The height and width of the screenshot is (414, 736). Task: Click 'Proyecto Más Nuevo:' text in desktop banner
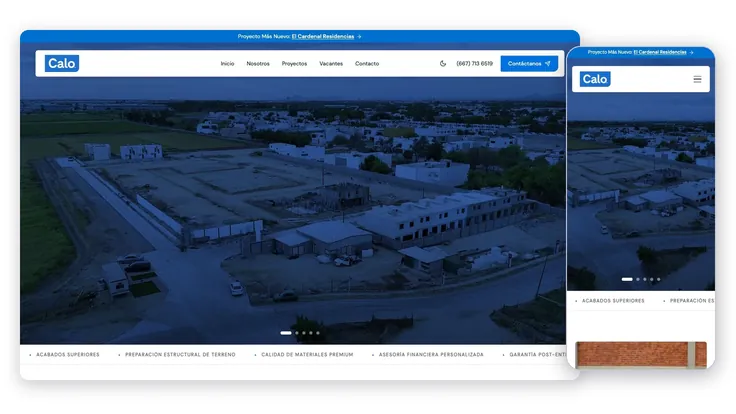click(x=264, y=36)
